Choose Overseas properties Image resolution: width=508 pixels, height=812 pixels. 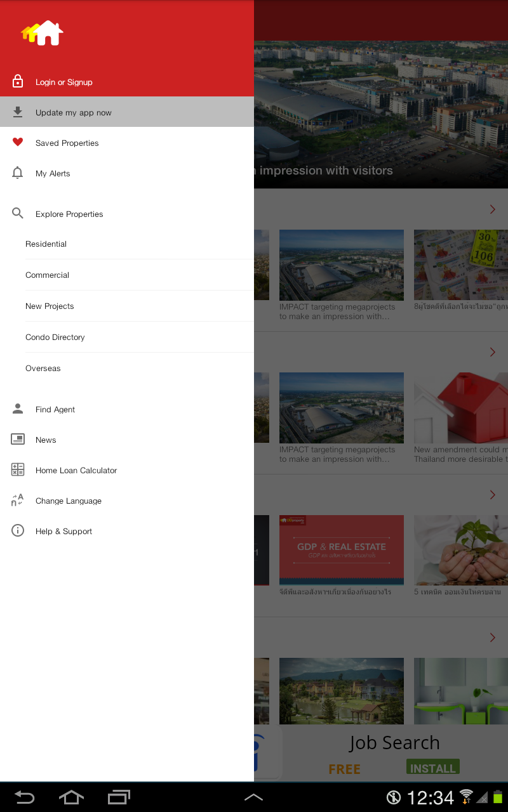click(x=127, y=368)
